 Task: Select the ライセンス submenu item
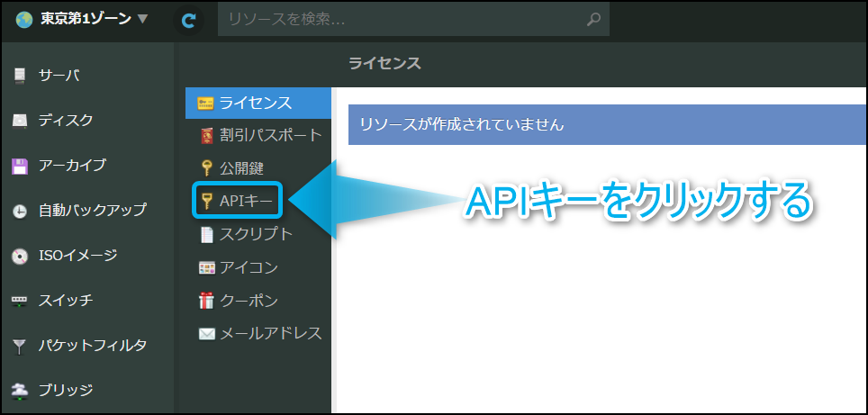[255, 104]
